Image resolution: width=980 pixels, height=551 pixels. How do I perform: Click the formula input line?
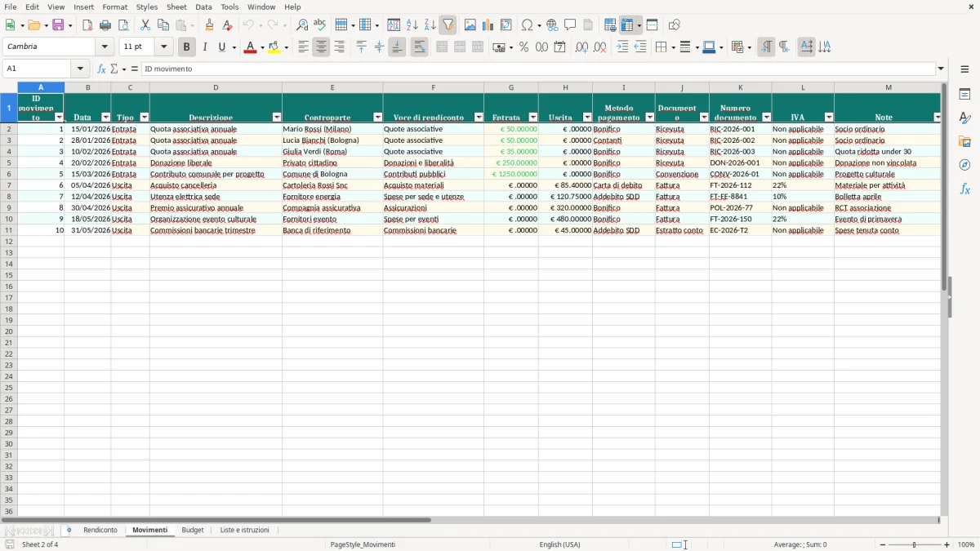(x=538, y=69)
